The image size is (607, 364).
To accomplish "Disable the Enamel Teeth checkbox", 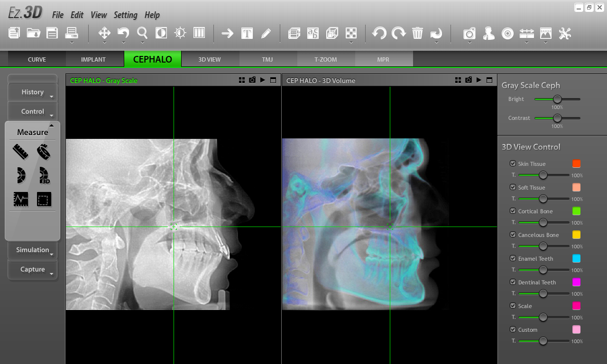I will click(513, 258).
